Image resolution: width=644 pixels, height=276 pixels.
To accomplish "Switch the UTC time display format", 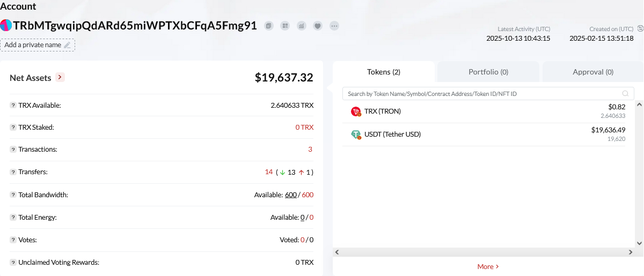I will click(x=640, y=28).
